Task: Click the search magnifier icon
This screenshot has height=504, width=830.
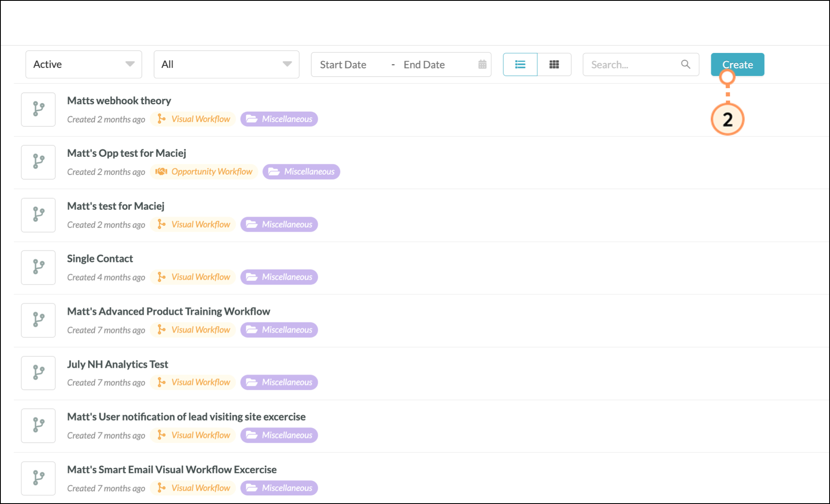Action: click(x=685, y=65)
